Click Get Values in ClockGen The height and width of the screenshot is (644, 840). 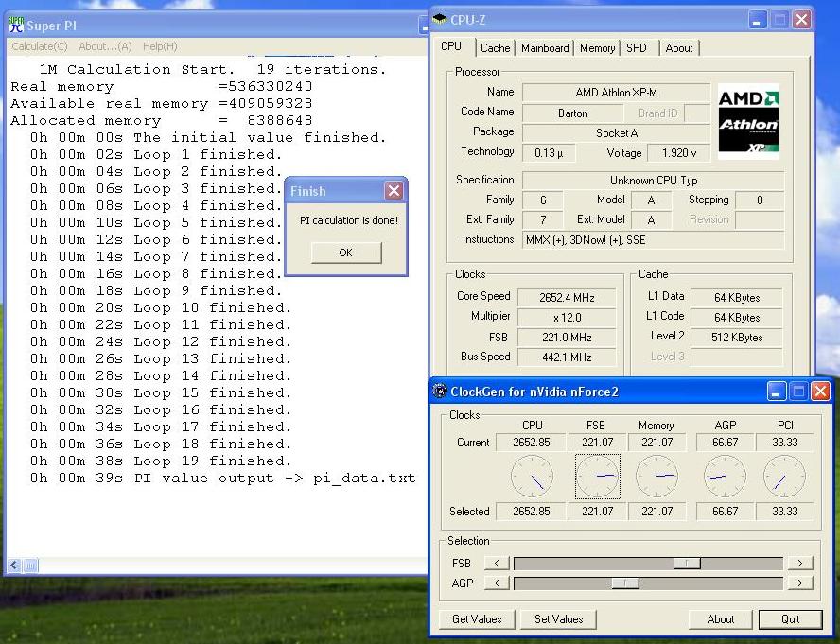[477, 618]
